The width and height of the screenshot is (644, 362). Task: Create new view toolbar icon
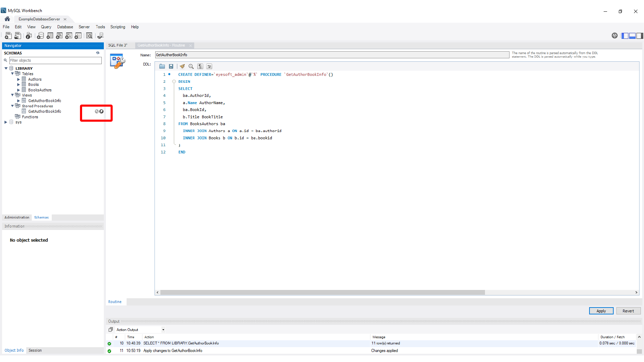click(x=59, y=36)
